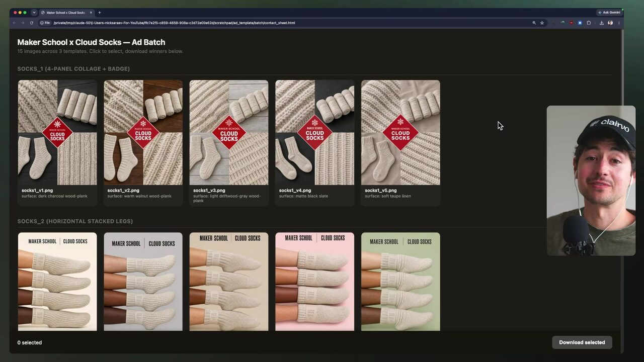Select the socks1_v5.png collage thumbnail
This screenshot has width=644, height=362.
click(400, 133)
